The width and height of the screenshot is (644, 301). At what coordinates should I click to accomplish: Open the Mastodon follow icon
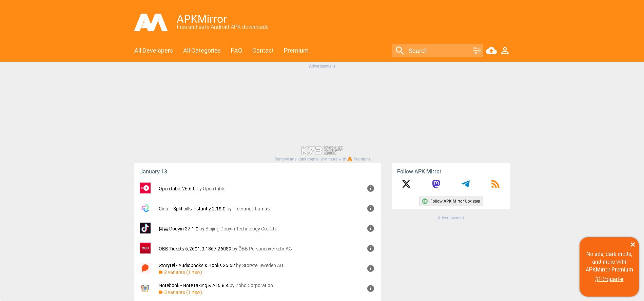click(436, 184)
